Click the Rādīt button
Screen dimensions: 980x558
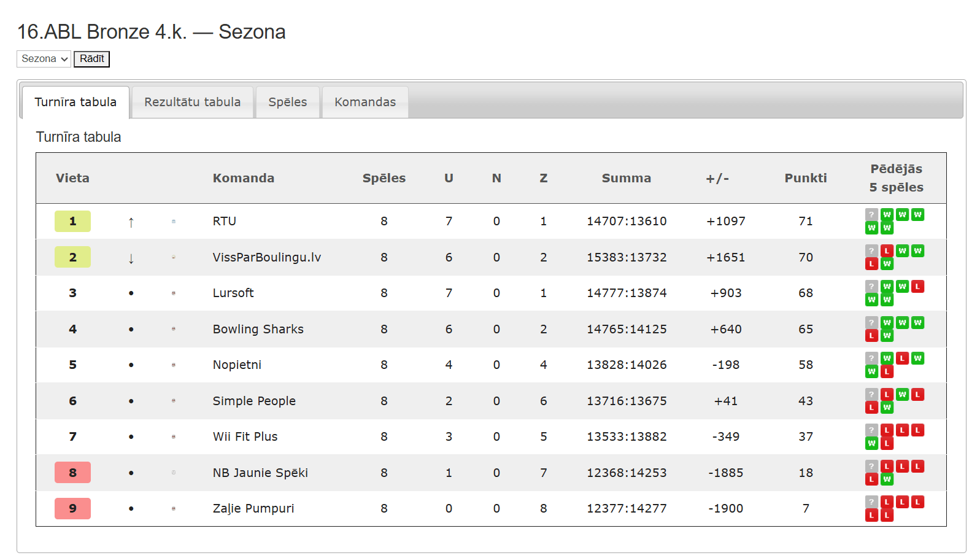click(91, 59)
